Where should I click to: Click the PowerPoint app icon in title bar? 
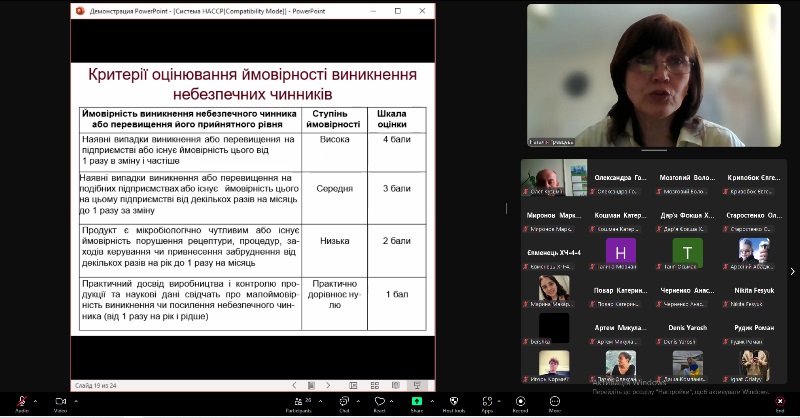(80, 11)
